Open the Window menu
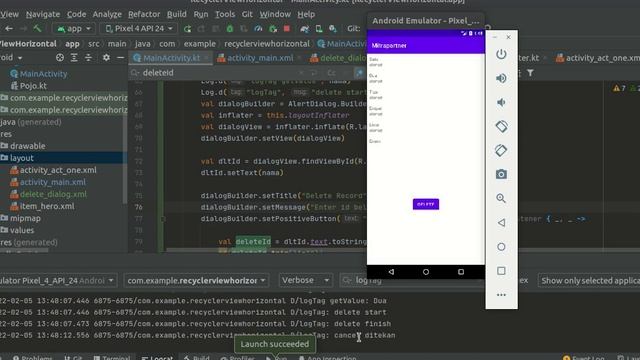 tap(275, 14)
